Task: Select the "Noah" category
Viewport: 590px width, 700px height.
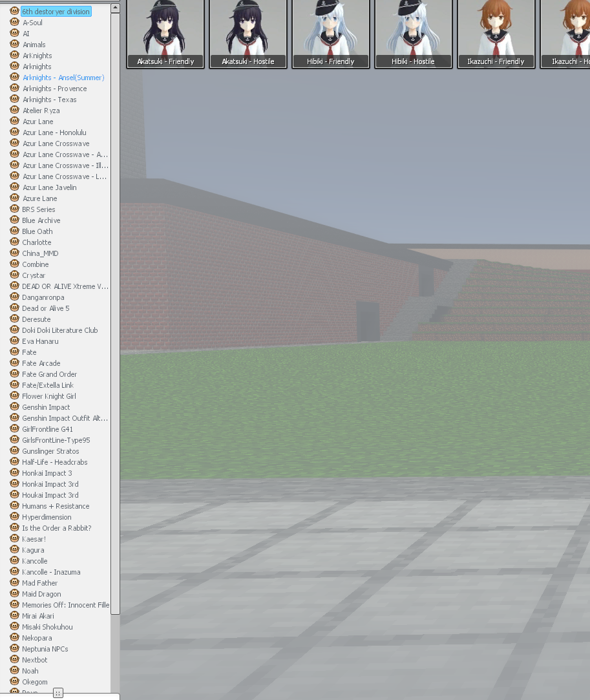Action: [30, 670]
